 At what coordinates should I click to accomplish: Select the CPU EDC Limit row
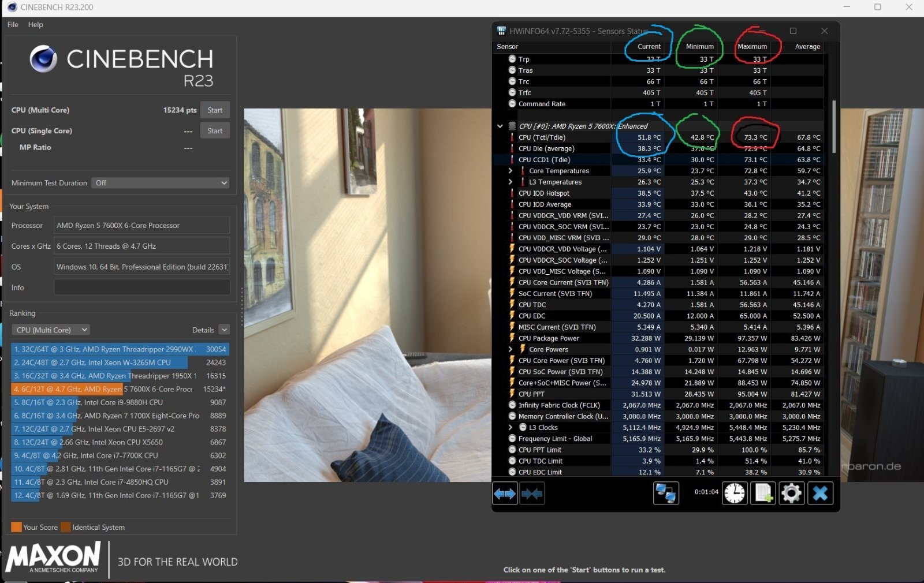coord(658,472)
